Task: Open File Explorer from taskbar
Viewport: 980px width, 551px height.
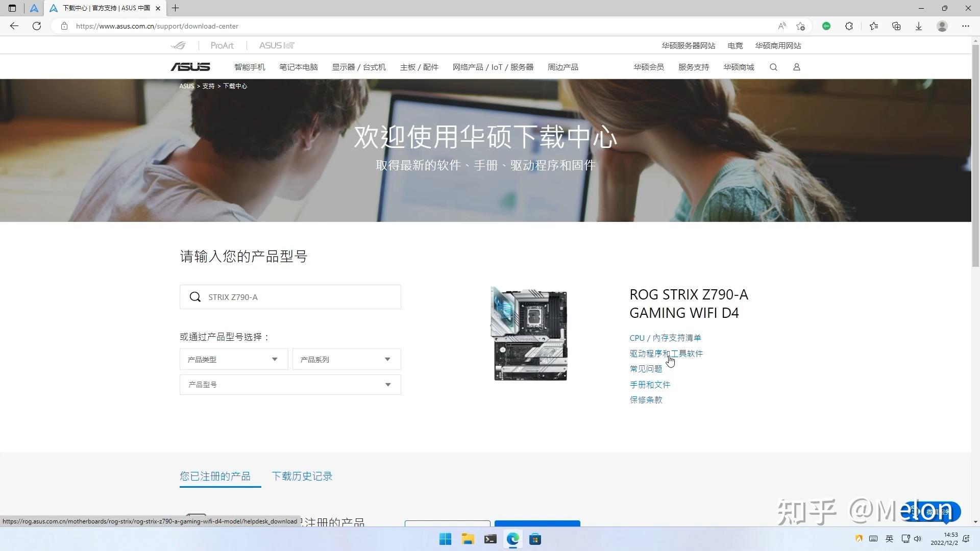Action: pyautogui.click(x=468, y=539)
